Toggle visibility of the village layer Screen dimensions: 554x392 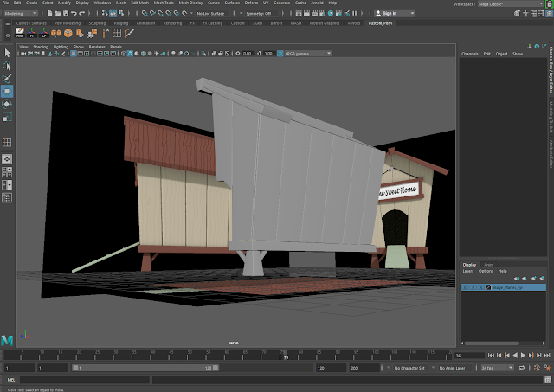coord(465,286)
